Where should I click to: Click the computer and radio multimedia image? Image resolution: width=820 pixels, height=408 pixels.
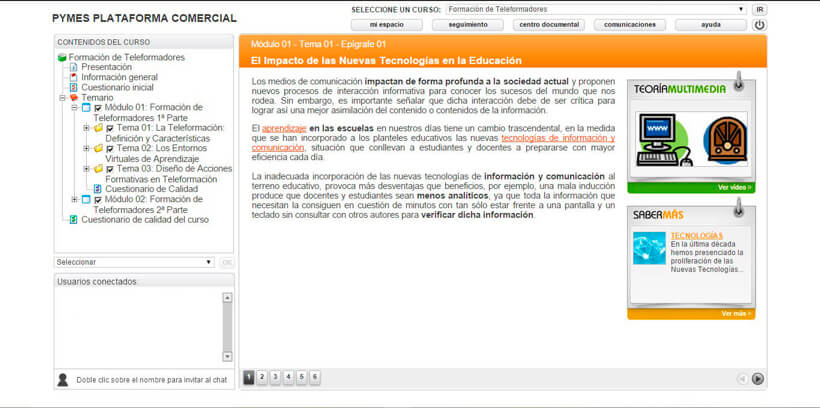(x=691, y=141)
